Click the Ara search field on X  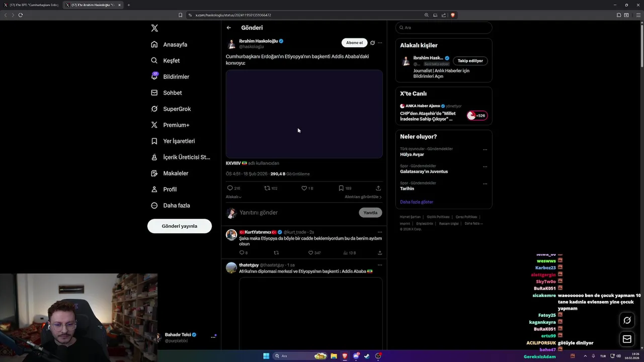444,28
